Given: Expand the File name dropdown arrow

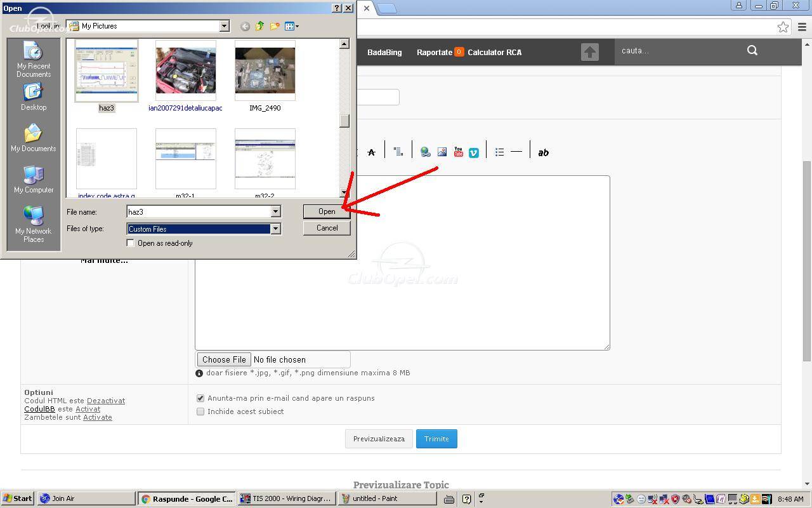Looking at the screenshot, I should coord(275,212).
